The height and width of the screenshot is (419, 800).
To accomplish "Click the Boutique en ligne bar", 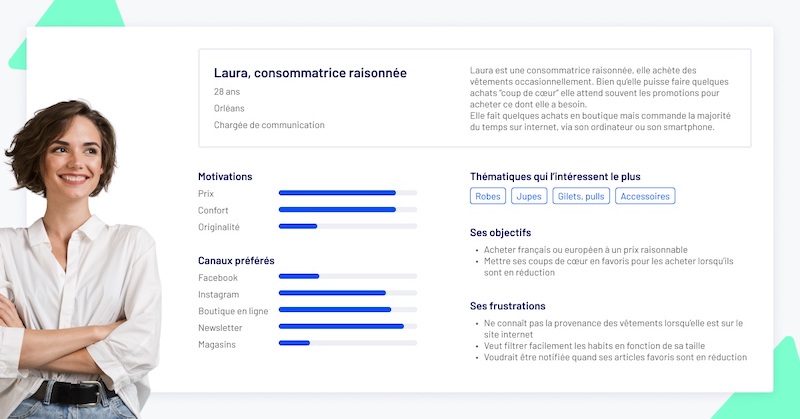I will click(347, 310).
